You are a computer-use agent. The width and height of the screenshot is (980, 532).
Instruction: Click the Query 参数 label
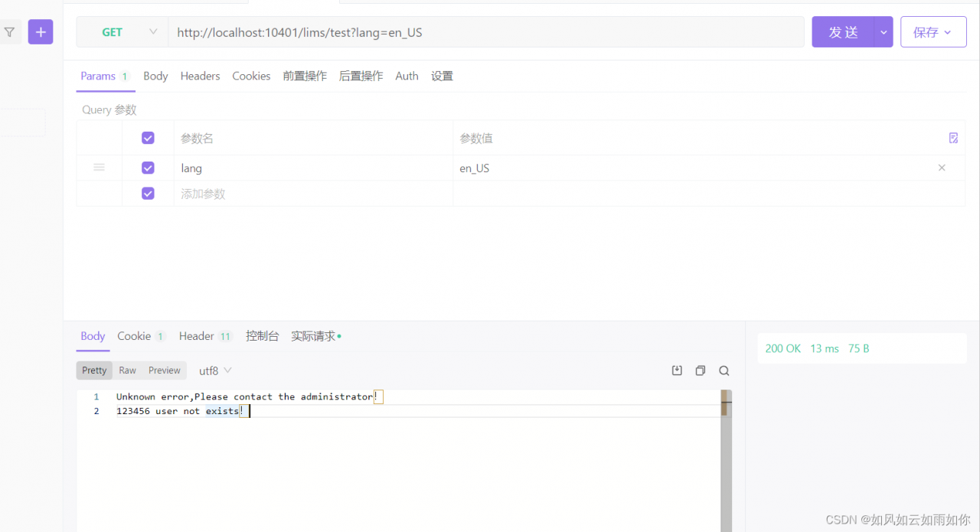pyautogui.click(x=109, y=109)
